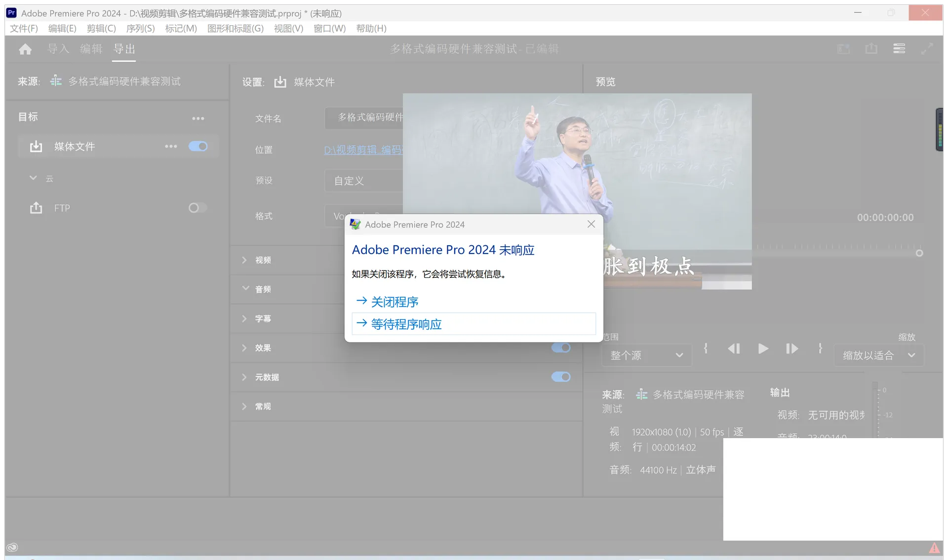Step forward one frame in the preview
Image resolution: width=948 pixels, height=560 pixels.
pos(791,349)
